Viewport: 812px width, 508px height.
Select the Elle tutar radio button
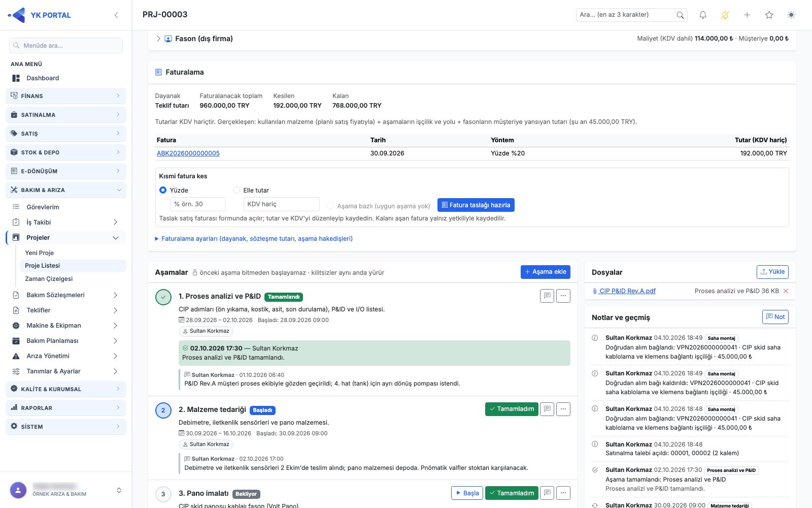[236, 190]
